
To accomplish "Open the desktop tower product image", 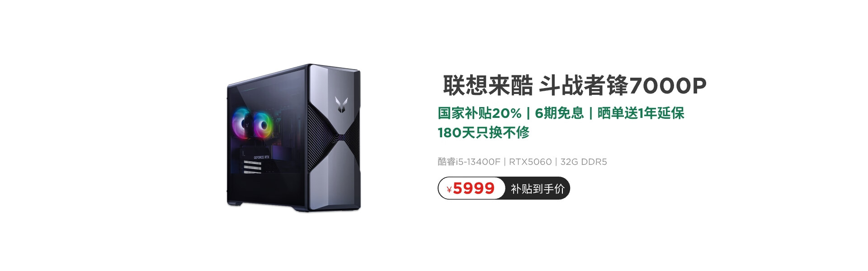I will click(x=294, y=138).
